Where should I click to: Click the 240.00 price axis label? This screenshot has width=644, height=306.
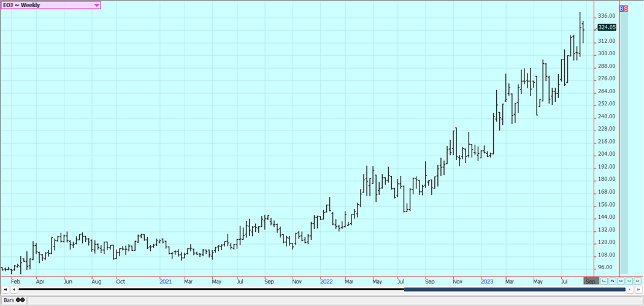[607, 117]
